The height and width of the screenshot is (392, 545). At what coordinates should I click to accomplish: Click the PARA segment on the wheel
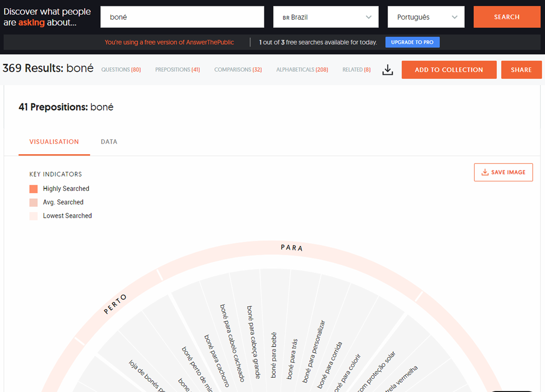coord(292,248)
